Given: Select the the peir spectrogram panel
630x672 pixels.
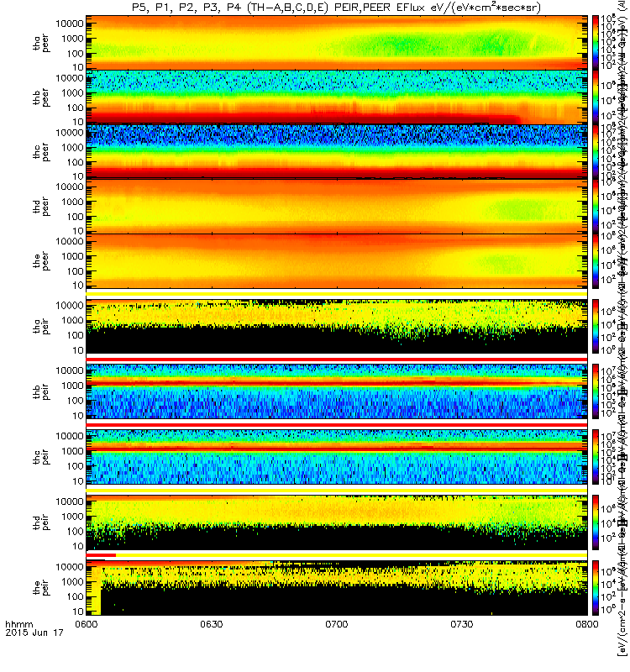Looking at the screenshot, I should click(337, 588).
